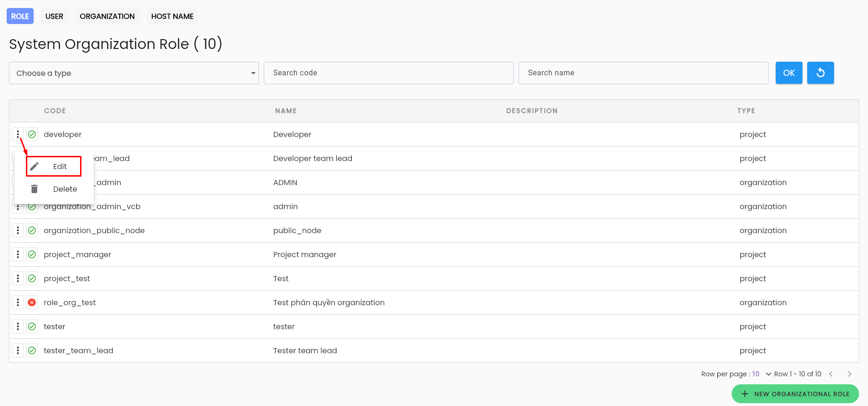Go to the next page of results

click(x=850, y=374)
